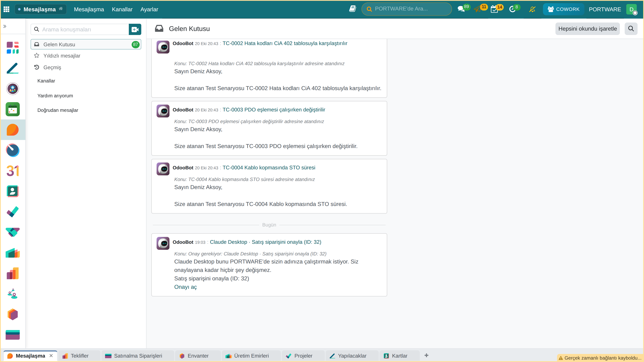Expand the Kanallar section
Image resolution: width=644 pixels, height=362 pixels.
46,81
